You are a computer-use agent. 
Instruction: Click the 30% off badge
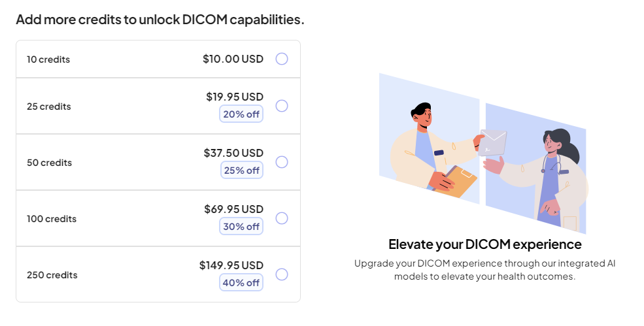pos(241,227)
